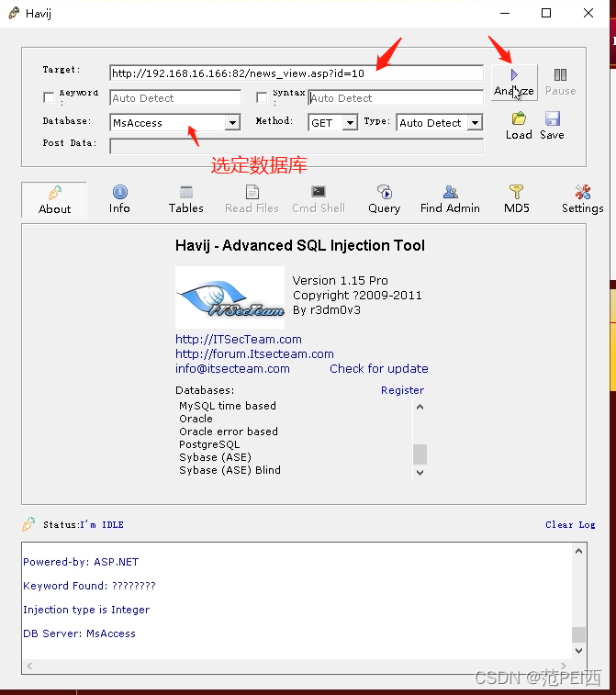Open the Tables tab
This screenshot has height=695, width=616.
coord(185,200)
